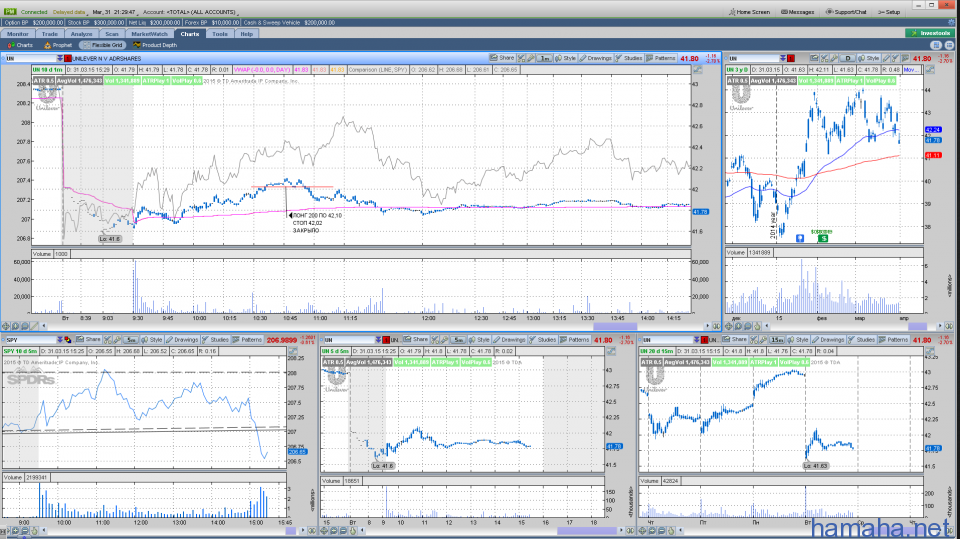Open the Home Screen
The height and width of the screenshot is (539, 960).
749,12
